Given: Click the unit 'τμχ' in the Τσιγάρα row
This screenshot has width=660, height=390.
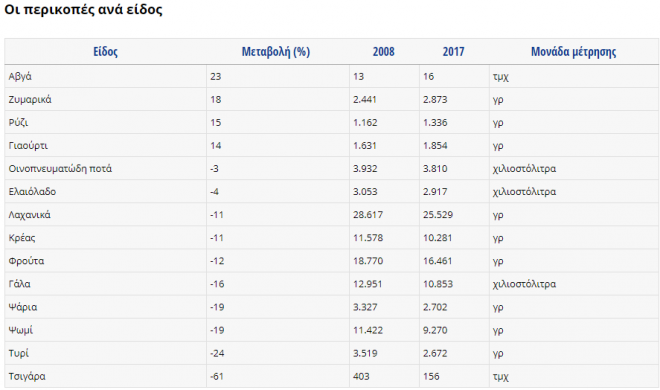Looking at the screenshot, I should pyautogui.click(x=501, y=377).
